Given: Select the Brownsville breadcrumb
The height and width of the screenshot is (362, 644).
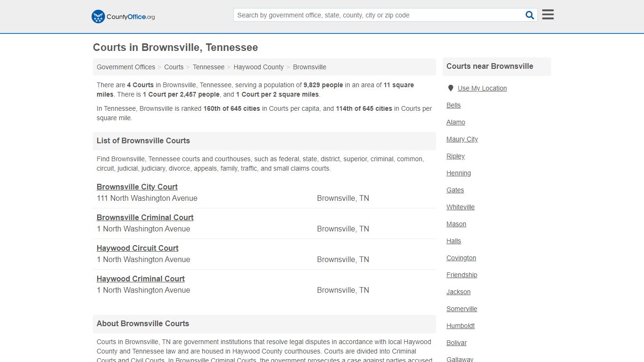Looking at the screenshot, I should [x=310, y=67].
